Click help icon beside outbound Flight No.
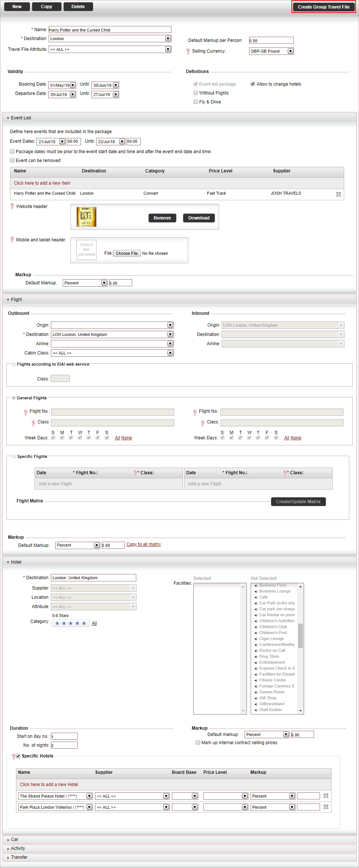359x868 pixels. (x=26, y=412)
